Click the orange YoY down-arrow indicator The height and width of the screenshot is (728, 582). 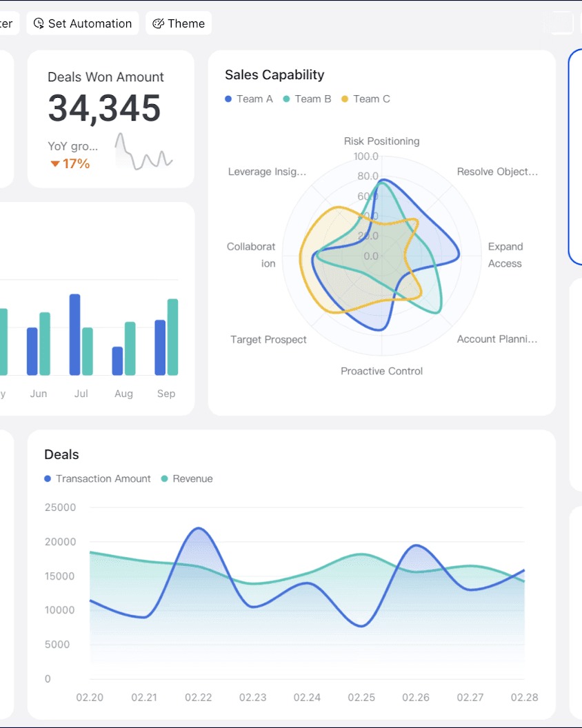(54, 163)
